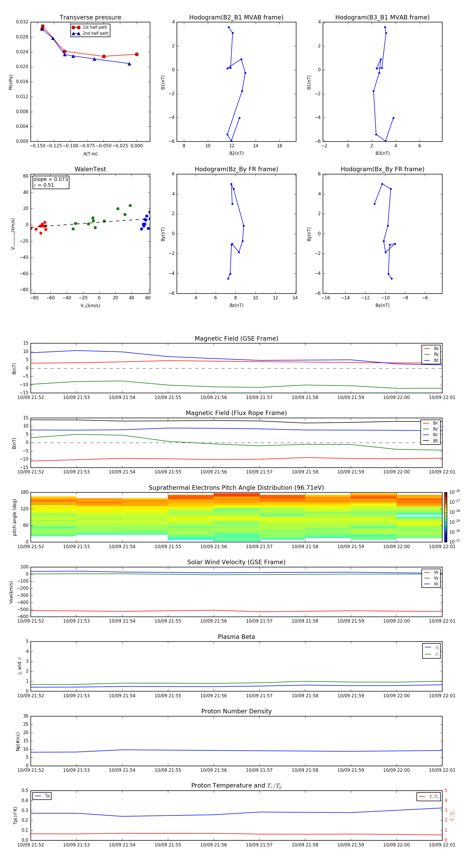Image resolution: width=473 pixels, height=868 pixels.
Task: Click the 'Vsw(km/s)' y-axis label
Action: tap(11, 592)
